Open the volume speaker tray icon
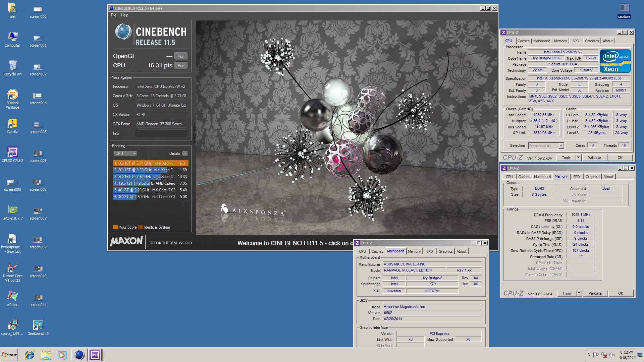 (612, 355)
